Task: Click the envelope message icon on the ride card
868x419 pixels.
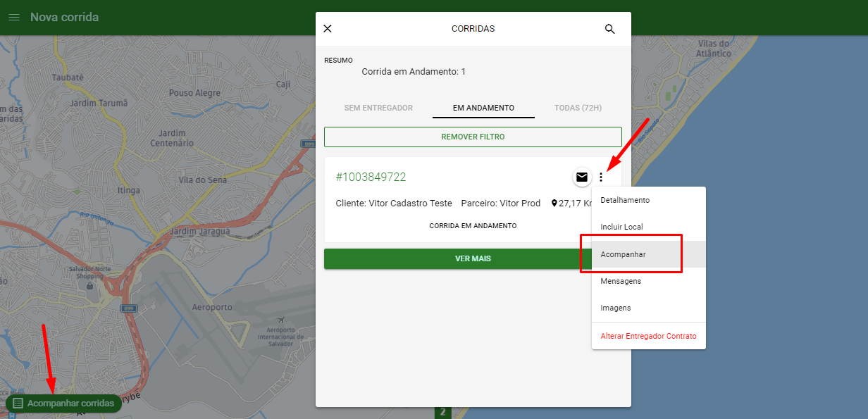Action: point(582,177)
